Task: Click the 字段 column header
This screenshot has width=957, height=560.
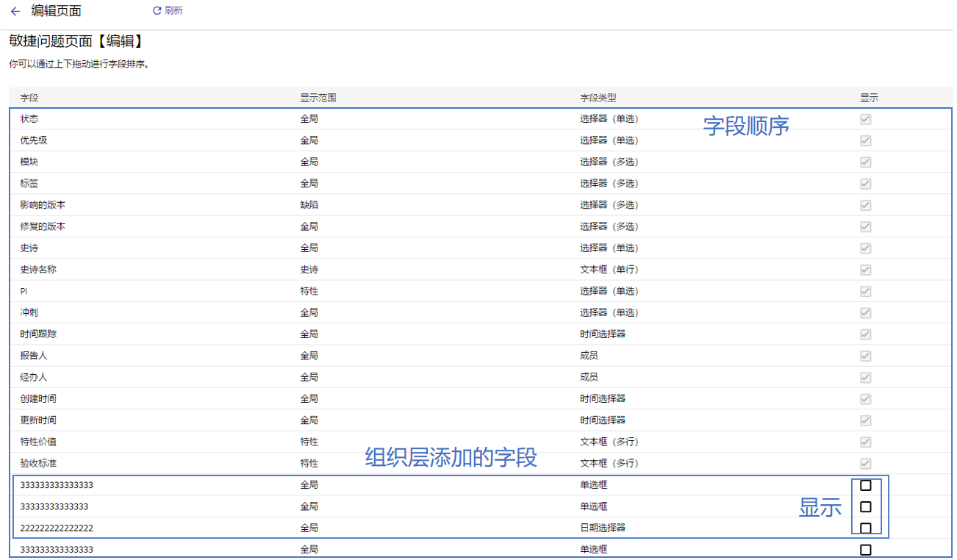Action: click(29, 98)
